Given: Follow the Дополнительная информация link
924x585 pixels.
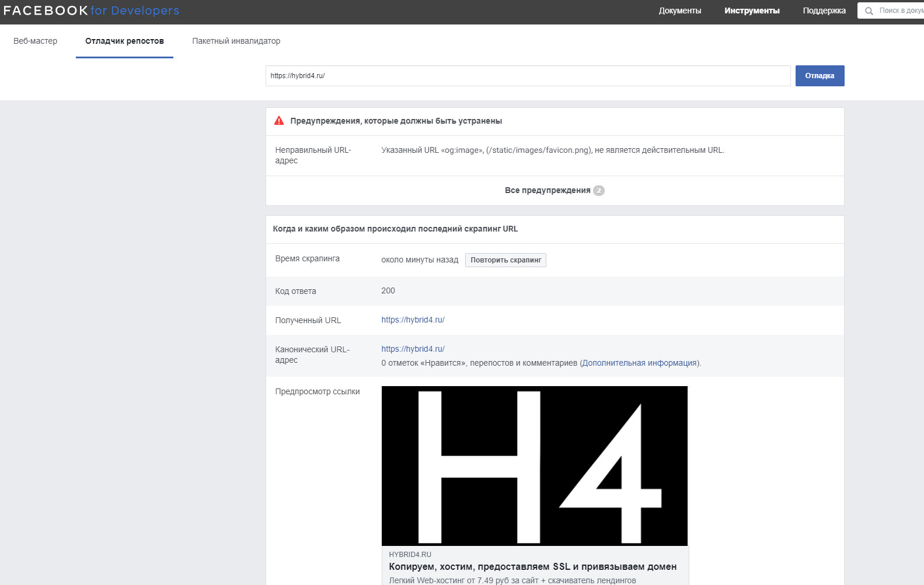Looking at the screenshot, I should click(x=639, y=363).
